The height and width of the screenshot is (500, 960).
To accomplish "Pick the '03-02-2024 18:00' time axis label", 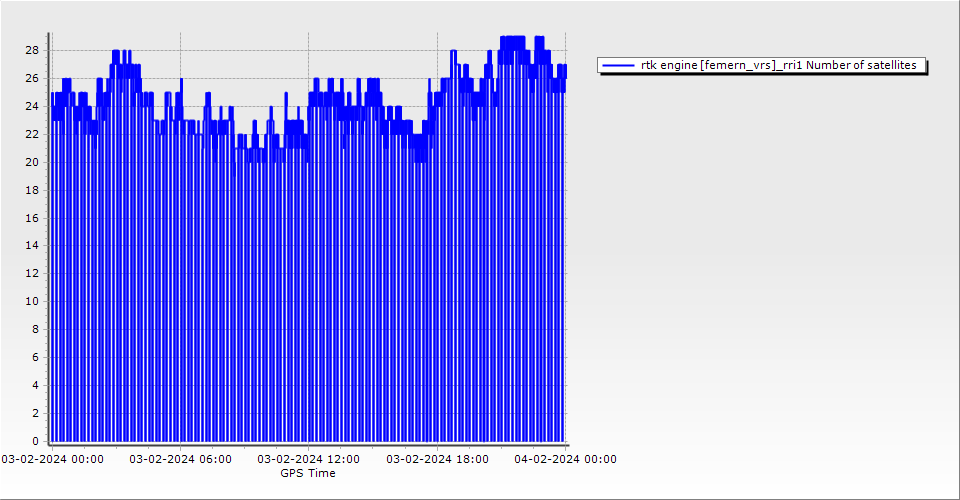I will pyautogui.click(x=437, y=459).
